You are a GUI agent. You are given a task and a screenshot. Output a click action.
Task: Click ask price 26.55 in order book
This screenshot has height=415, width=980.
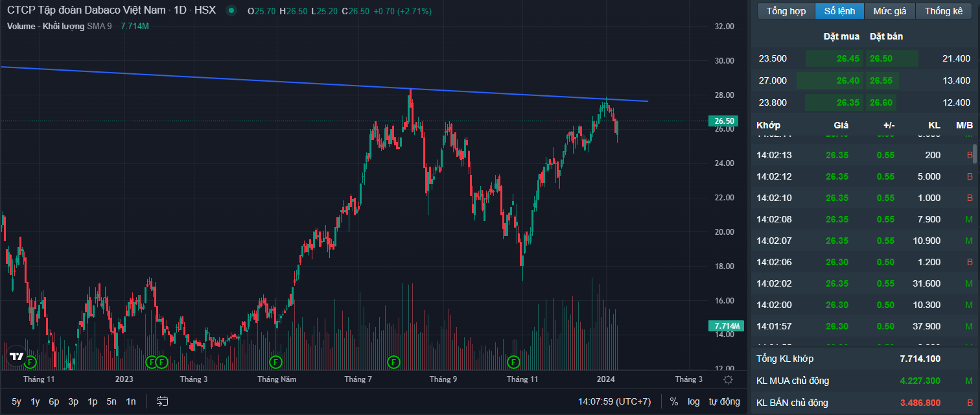click(881, 80)
